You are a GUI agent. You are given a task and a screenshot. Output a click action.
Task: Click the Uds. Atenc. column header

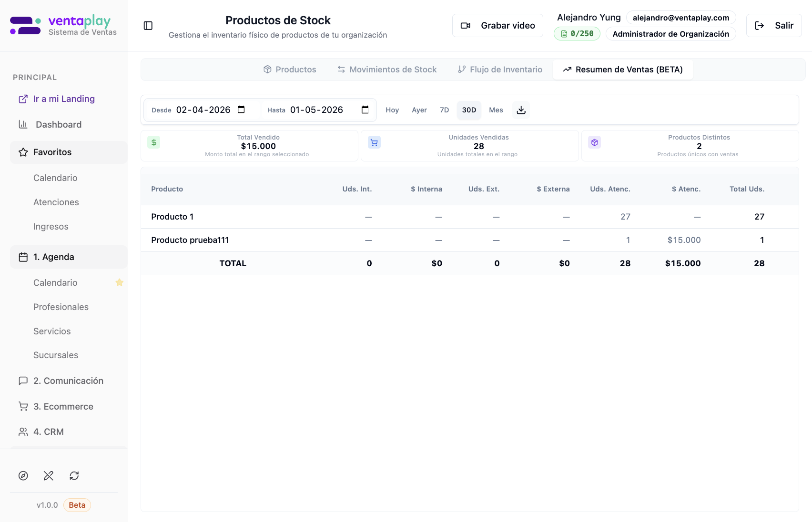click(610, 189)
